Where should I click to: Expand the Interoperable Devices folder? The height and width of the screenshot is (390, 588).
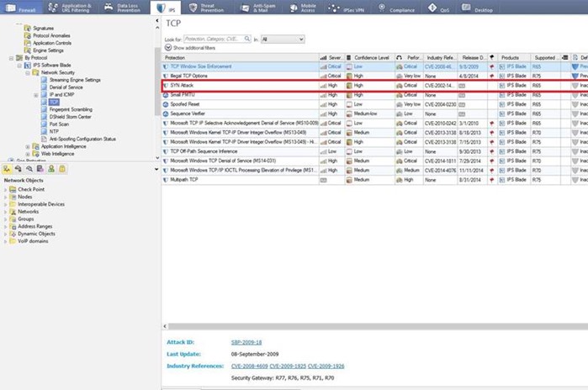[5, 204]
